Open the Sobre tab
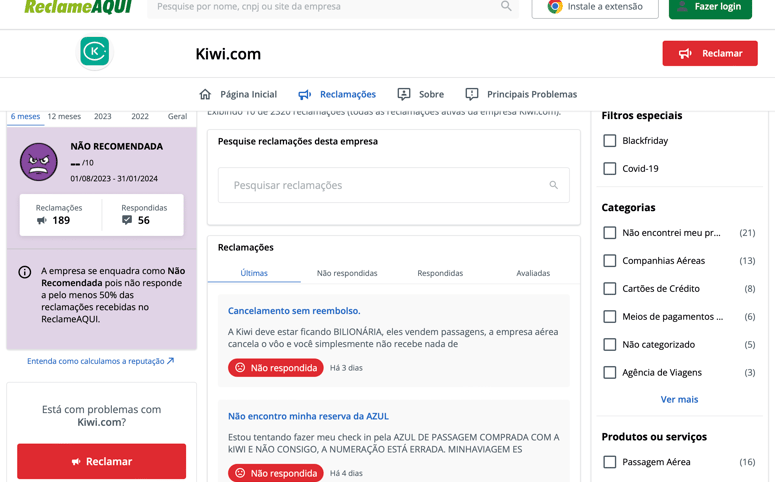This screenshot has height=482, width=775. point(421,94)
